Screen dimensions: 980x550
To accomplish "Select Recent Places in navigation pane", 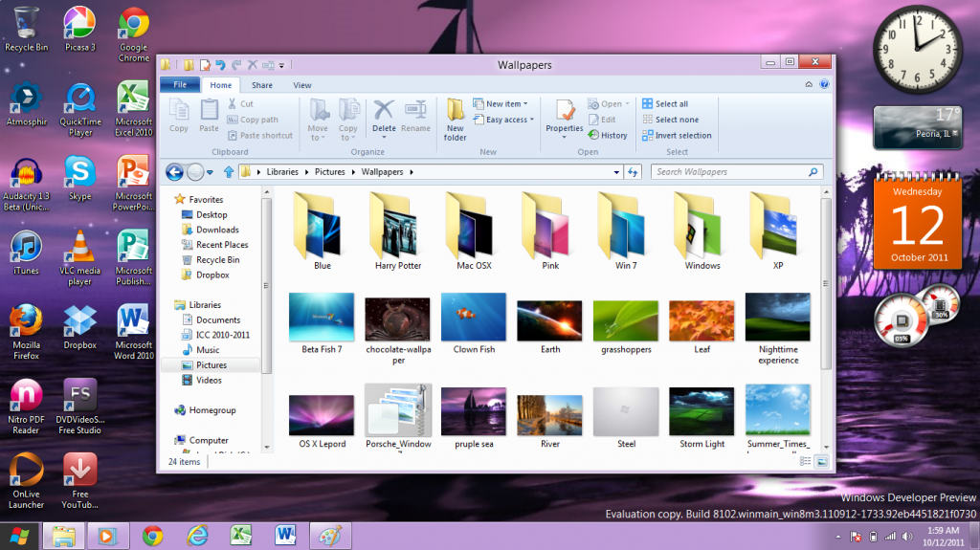I will [x=222, y=244].
